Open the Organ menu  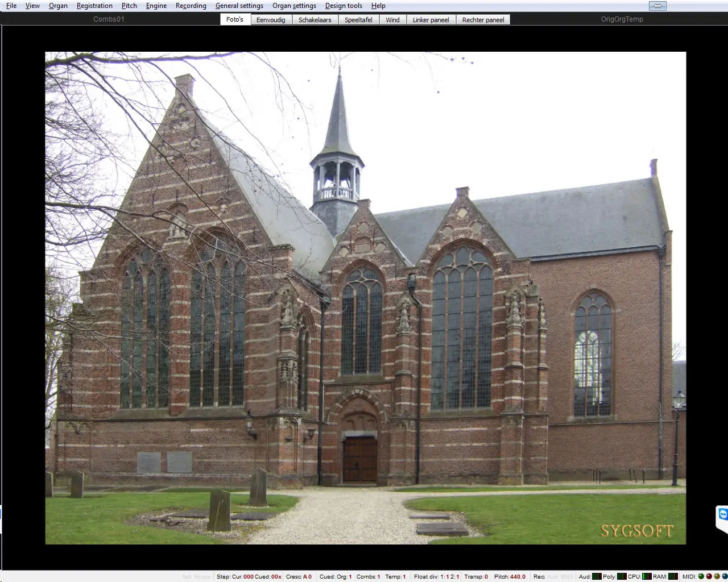[x=58, y=6]
